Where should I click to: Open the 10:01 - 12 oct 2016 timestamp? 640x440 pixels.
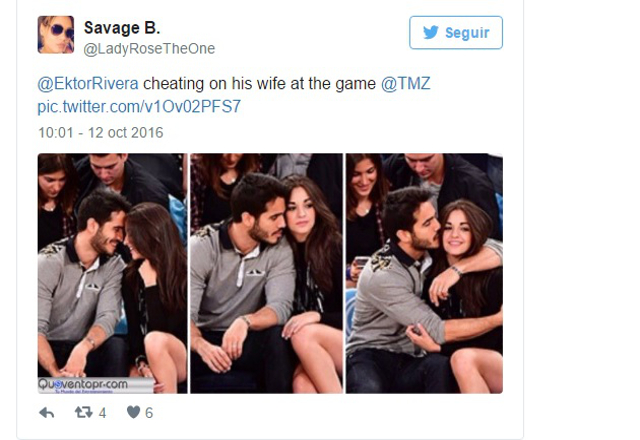(100, 133)
